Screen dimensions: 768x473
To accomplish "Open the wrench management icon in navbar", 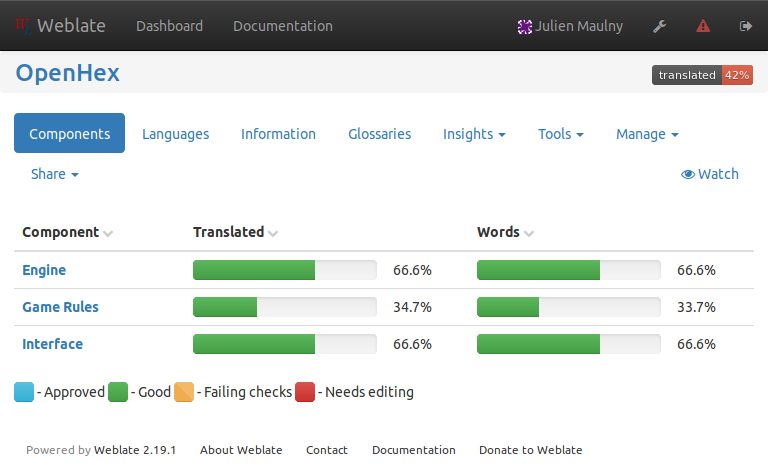I will 659,26.
